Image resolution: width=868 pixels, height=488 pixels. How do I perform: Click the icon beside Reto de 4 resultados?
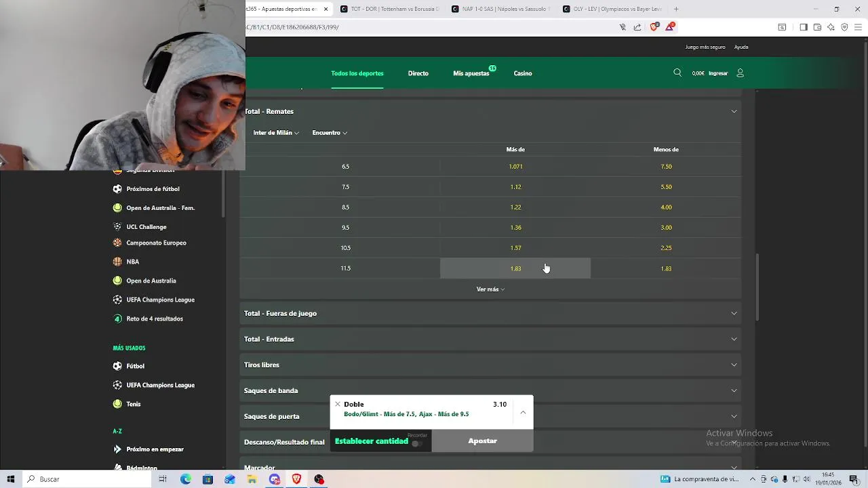(x=117, y=319)
